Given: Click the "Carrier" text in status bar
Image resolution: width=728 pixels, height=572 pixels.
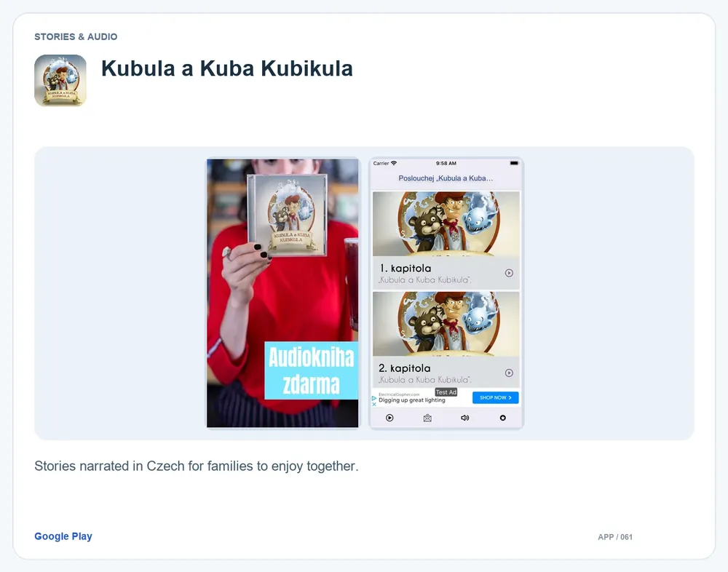Looking at the screenshot, I should [x=381, y=163].
